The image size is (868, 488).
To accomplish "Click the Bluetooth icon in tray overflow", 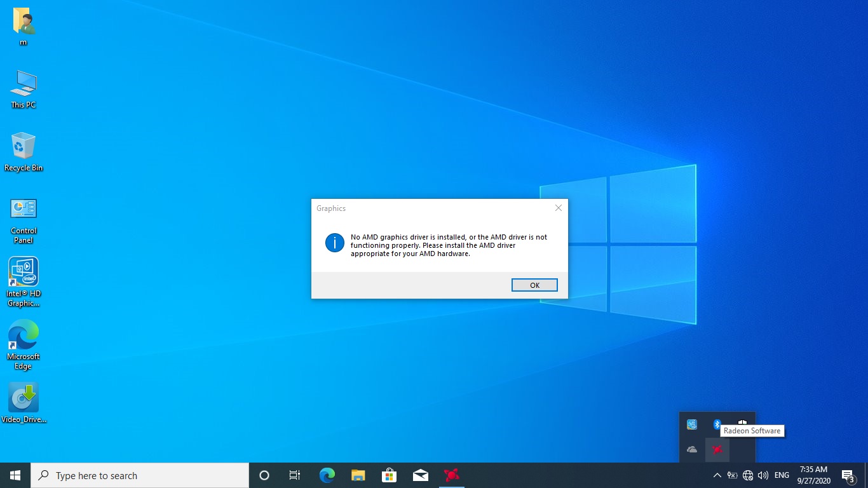I will click(717, 424).
